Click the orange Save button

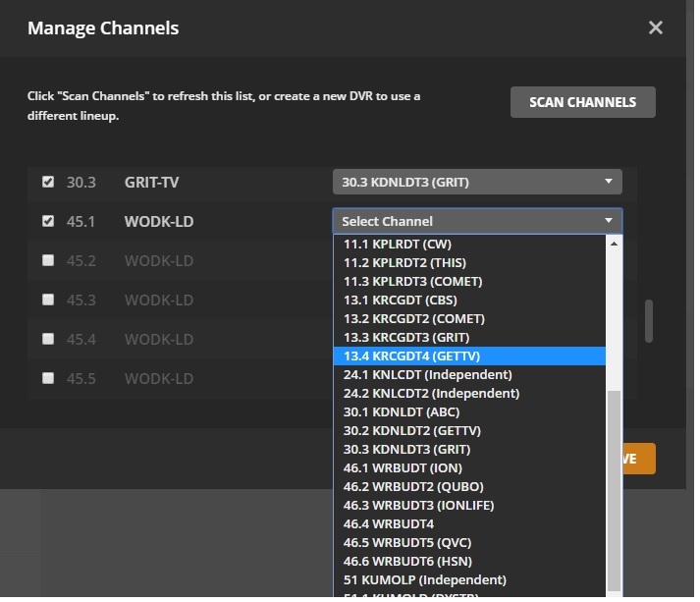638,459
